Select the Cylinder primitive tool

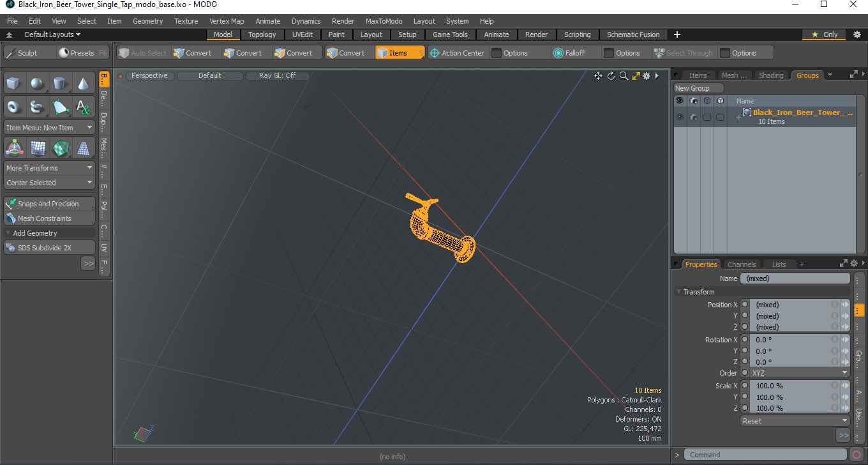pos(61,84)
